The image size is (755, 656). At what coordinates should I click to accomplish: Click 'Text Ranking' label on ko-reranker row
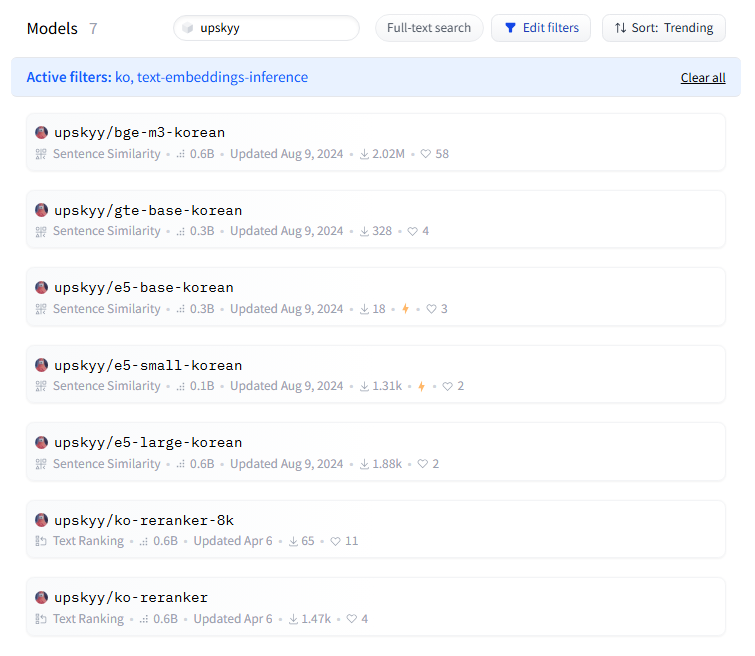89,618
